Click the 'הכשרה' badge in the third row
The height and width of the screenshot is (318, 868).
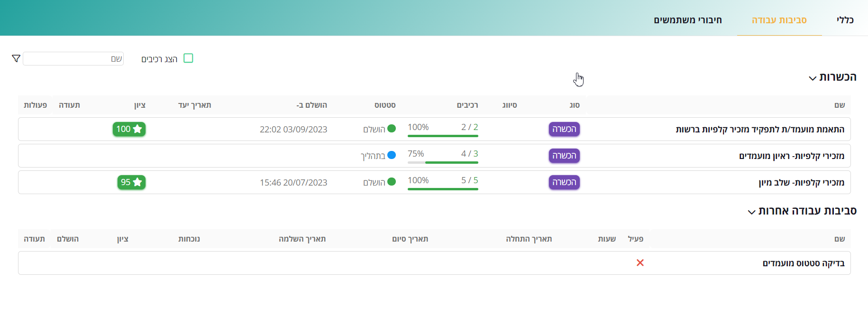564,182
